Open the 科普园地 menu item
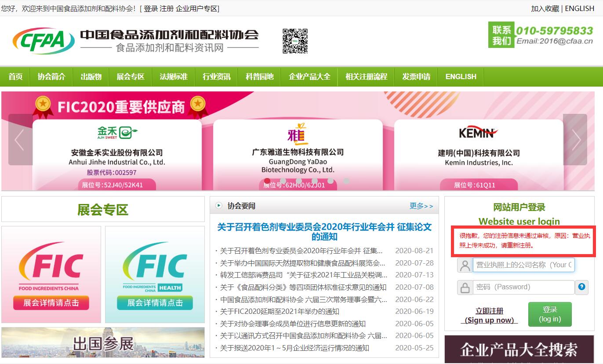603x364 pixels. tap(260, 76)
